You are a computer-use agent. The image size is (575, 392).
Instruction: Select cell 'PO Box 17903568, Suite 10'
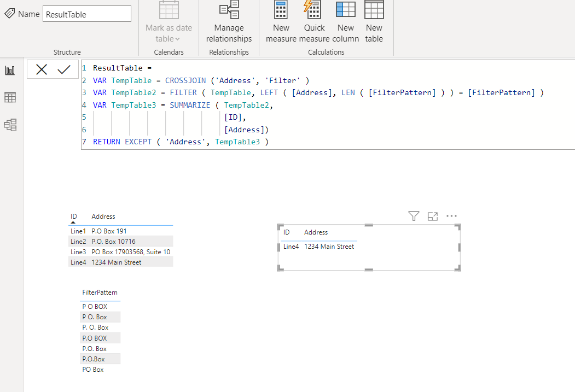click(x=131, y=251)
